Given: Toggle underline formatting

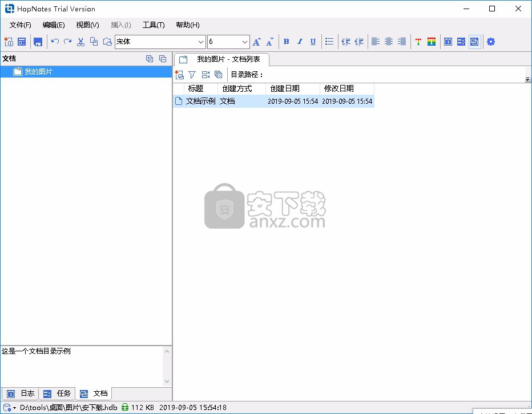Looking at the screenshot, I should [313, 42].
